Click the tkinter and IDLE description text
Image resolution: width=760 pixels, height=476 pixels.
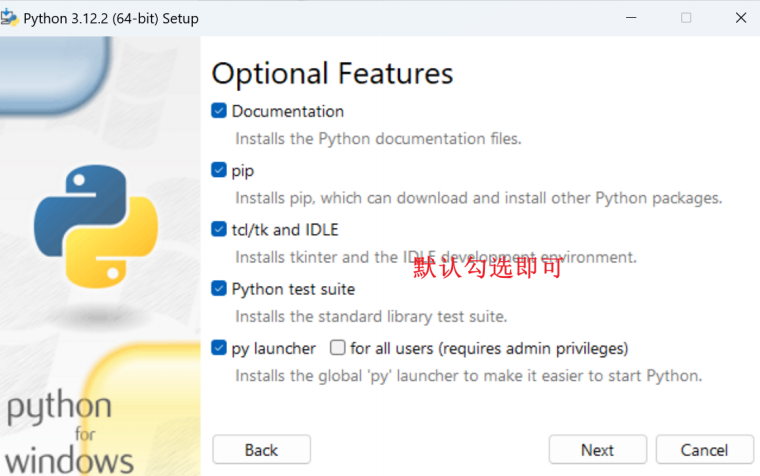click(435, 257)
